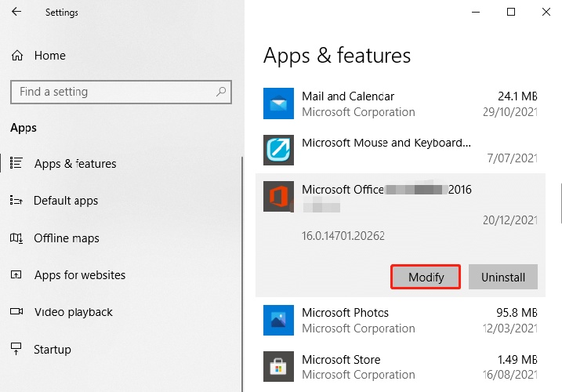
Task: Click the Mail and Calendar app icon
Action: tap(278, 103)
